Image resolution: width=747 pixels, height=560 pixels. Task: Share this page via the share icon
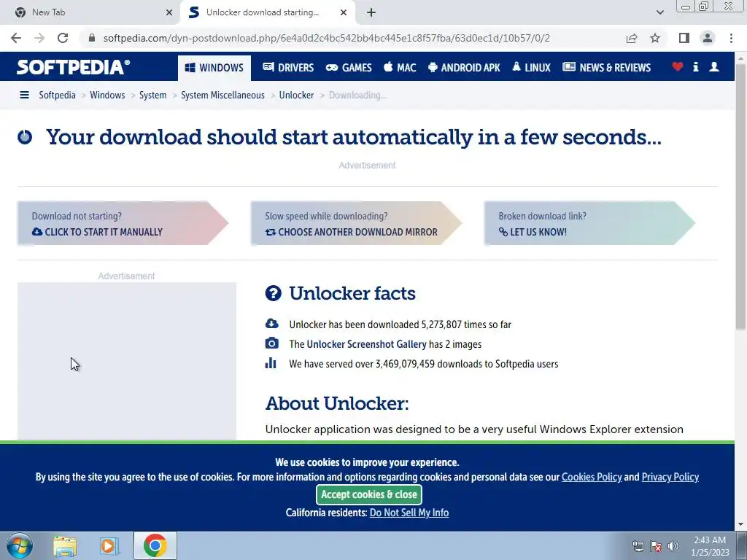coord(632,38)
